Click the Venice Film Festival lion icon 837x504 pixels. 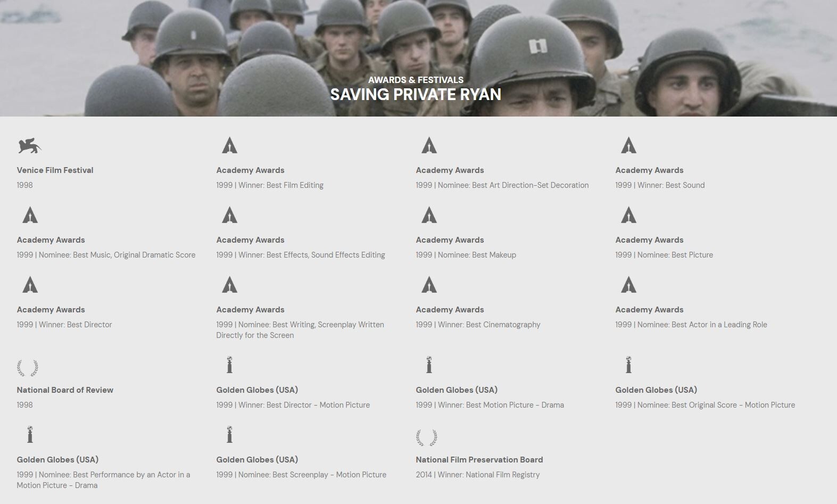pos(30,146)
